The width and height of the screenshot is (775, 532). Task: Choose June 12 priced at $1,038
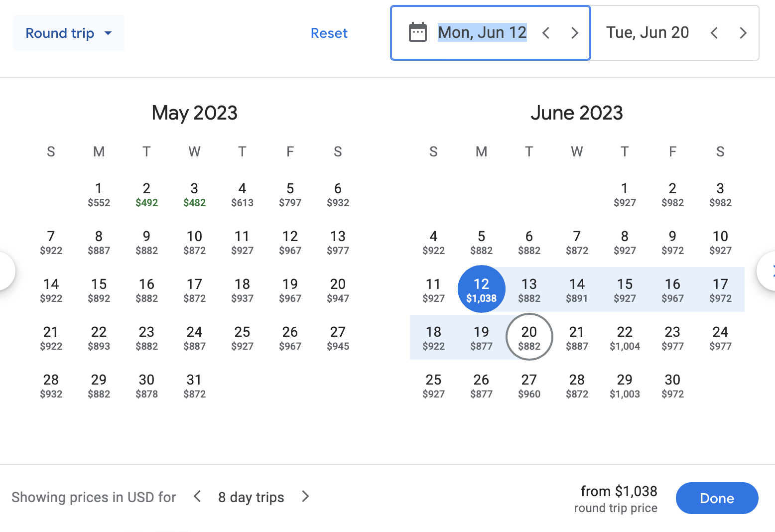click(481, 289)
